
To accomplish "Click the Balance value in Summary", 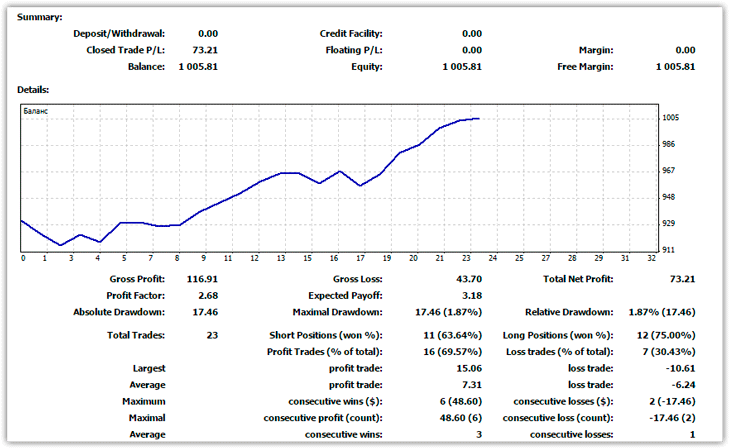I will click(x=198, y=67).
